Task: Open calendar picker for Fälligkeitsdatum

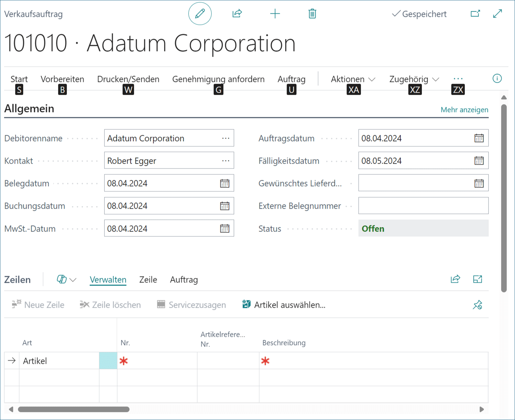Action: (479, 161)
